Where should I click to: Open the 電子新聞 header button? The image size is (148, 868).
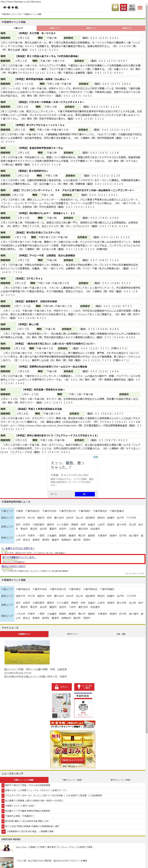click(x=132, y=7)
